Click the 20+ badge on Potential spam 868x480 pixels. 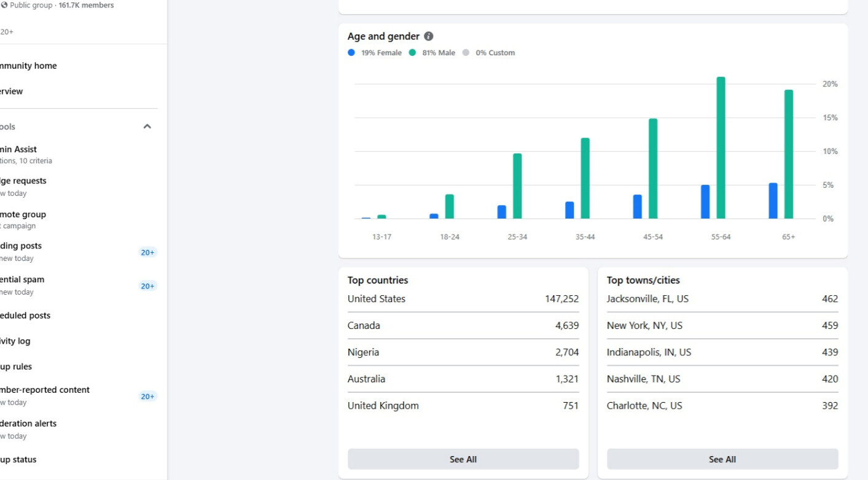tap(147, 286)
